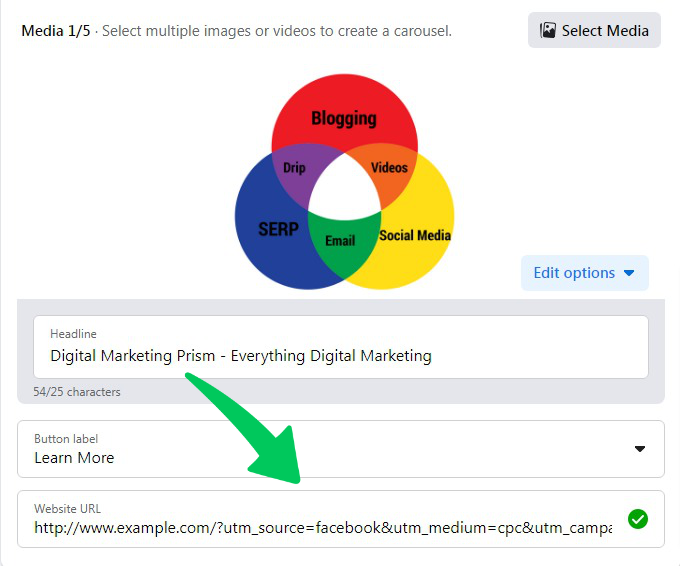Focus the Website URL input field
680x566 pixels.
click(322, 527)
